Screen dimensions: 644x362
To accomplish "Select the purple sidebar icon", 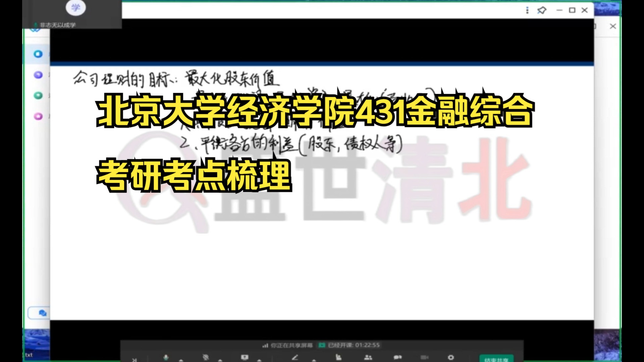I will click(38, 75).
